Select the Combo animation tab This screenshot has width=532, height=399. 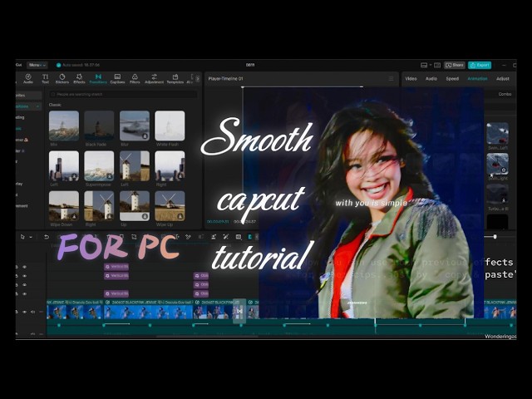tap(505, 94)
